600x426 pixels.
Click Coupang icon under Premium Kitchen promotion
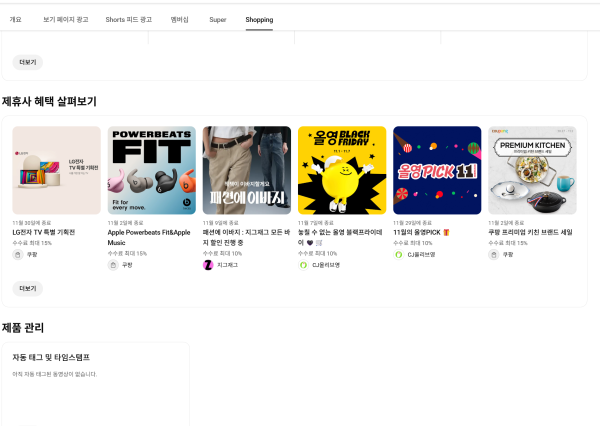493,255
